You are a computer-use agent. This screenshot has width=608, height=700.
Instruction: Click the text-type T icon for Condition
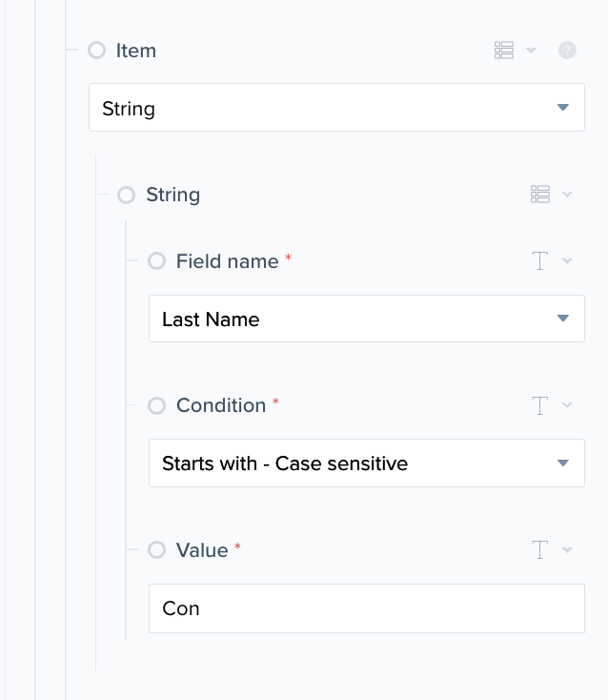click(x=540, y=405)
